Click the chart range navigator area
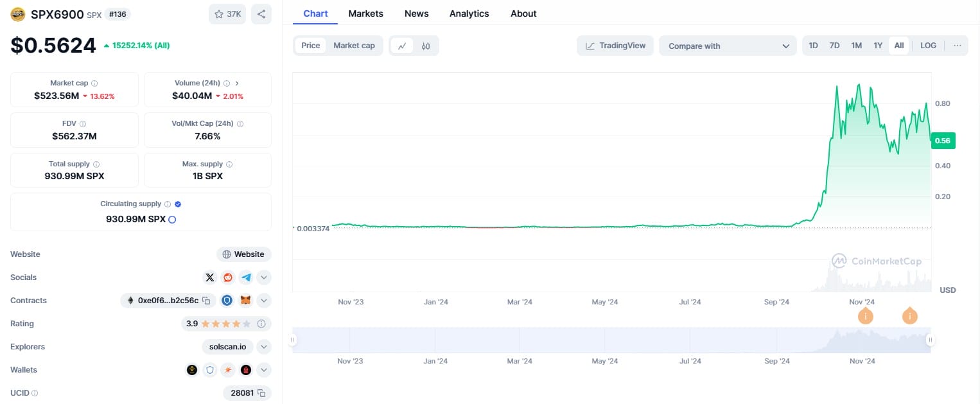 point(611,340)
